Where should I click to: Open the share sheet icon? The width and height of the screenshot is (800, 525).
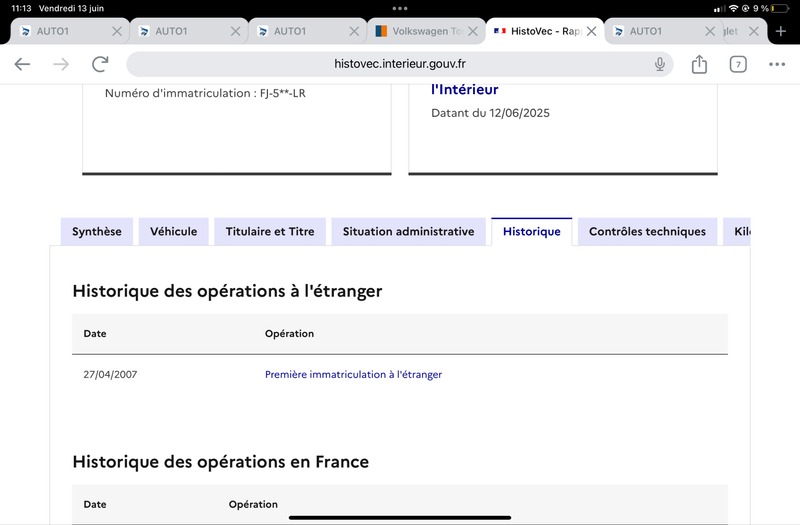(x=699, y=64)
